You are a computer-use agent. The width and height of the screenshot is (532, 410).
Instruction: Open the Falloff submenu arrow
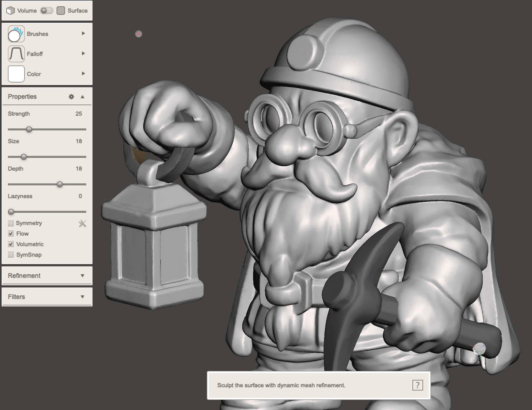coord(83,54)
